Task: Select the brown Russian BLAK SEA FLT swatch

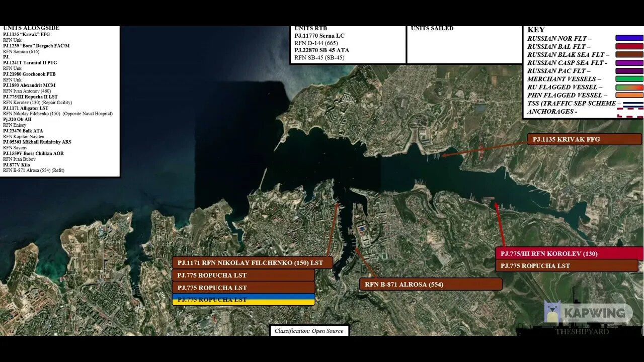Action: click(x=629, y=54)
